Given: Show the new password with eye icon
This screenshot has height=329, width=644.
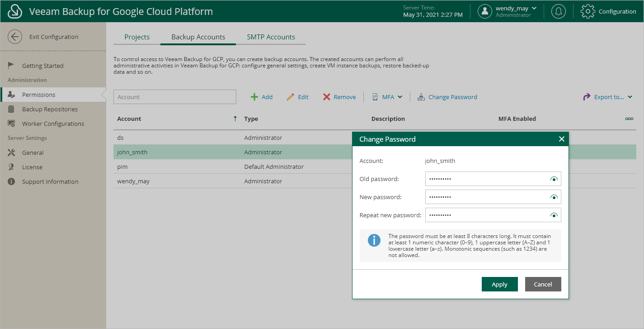Looking at the screenshot, I should (x=554, y=197).
